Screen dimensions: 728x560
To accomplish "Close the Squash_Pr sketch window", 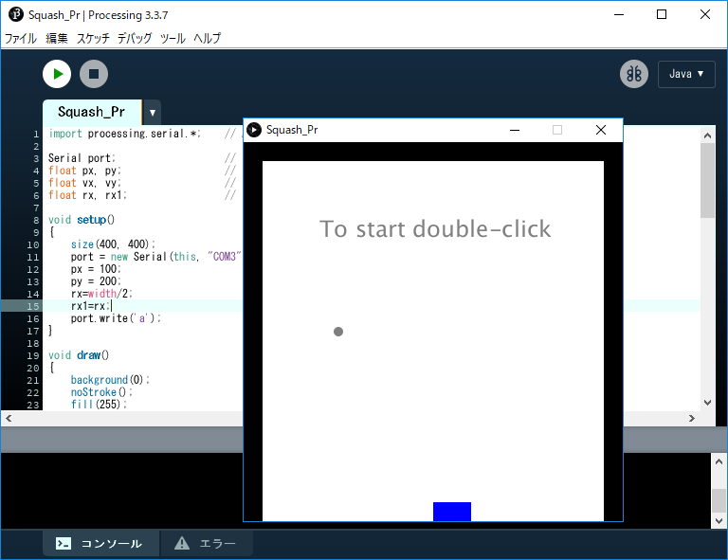I will (x=600, y=130).
